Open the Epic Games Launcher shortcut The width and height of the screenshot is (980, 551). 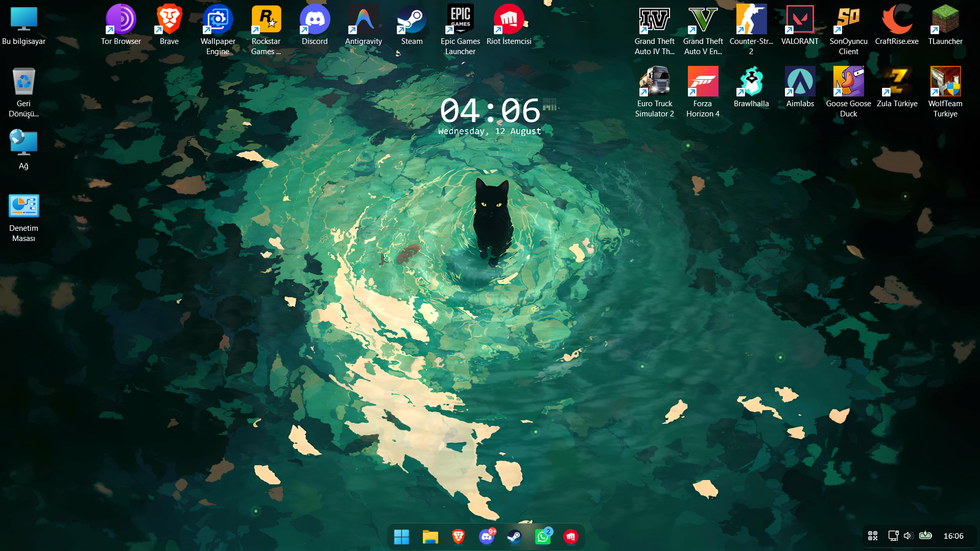(460, 30)
